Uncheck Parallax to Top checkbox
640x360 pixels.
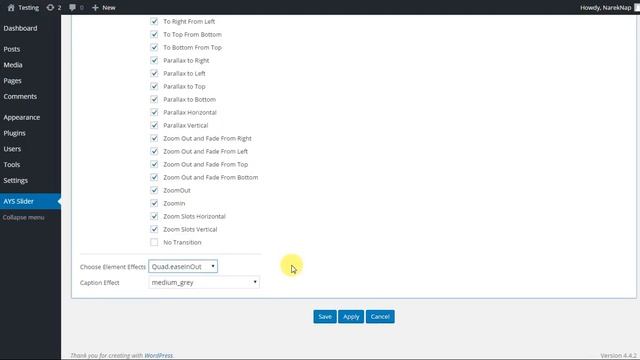click(x=154, y=86)
